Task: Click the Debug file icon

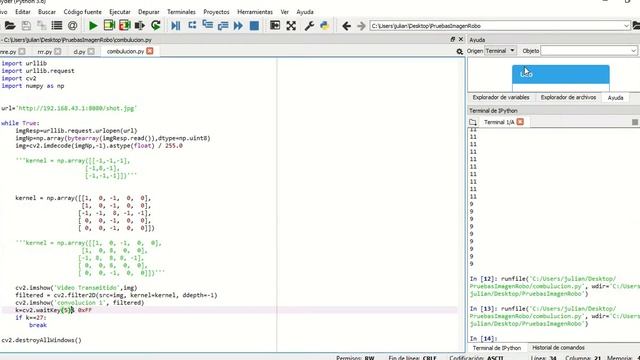Action: tap(176, 26)
